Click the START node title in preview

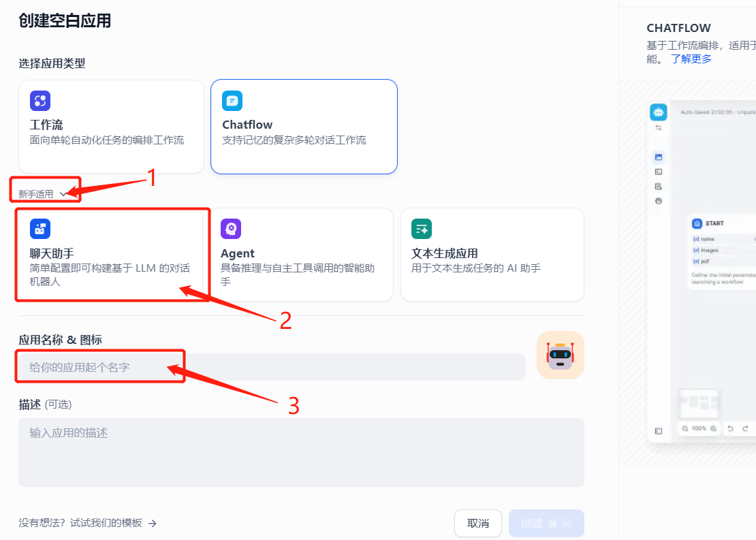(x=714, y=224)
